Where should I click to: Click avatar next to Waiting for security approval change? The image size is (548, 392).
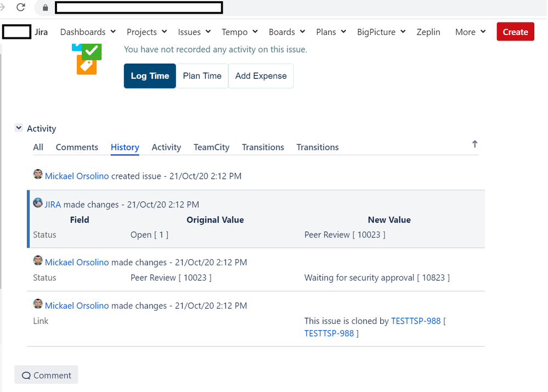click(x=38, y=260)
